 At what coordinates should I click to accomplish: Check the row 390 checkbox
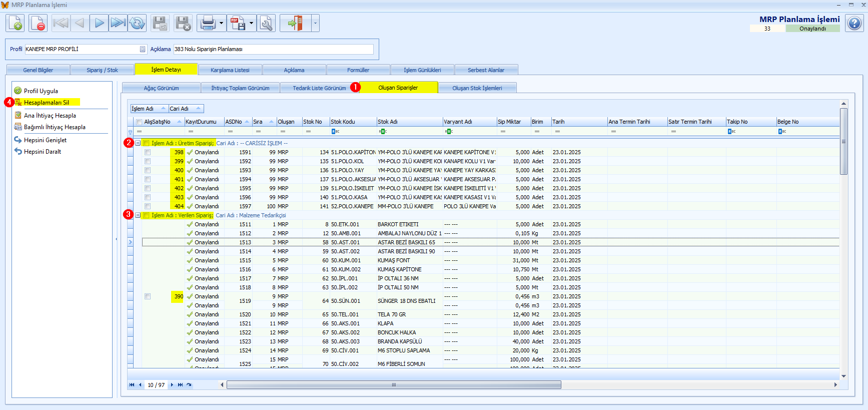[x=148, y=296]
